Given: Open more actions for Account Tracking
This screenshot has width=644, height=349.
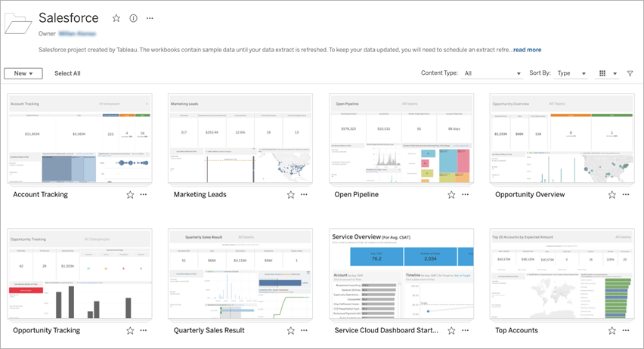Looking at the screenshot, I should [144, 195].
